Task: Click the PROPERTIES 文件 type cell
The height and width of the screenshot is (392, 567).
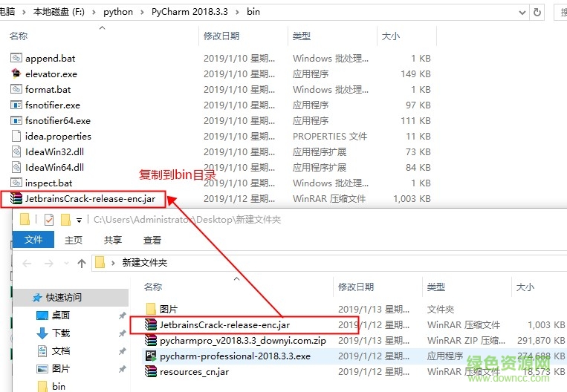Action: 330,136
